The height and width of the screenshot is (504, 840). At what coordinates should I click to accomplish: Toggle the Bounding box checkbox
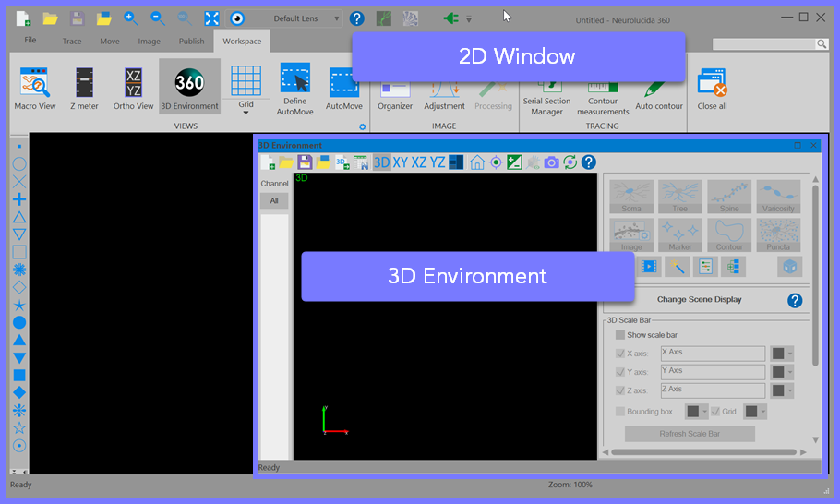pos(619,412)
